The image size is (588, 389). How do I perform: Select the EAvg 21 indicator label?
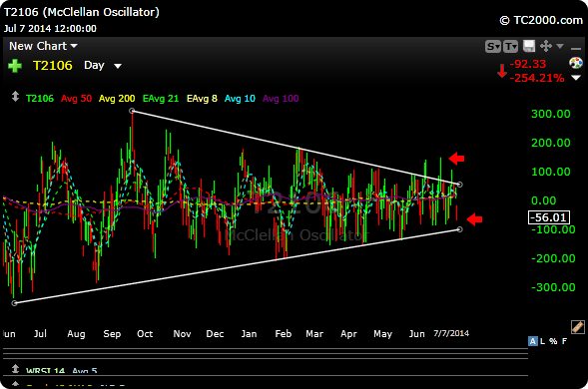161,99
